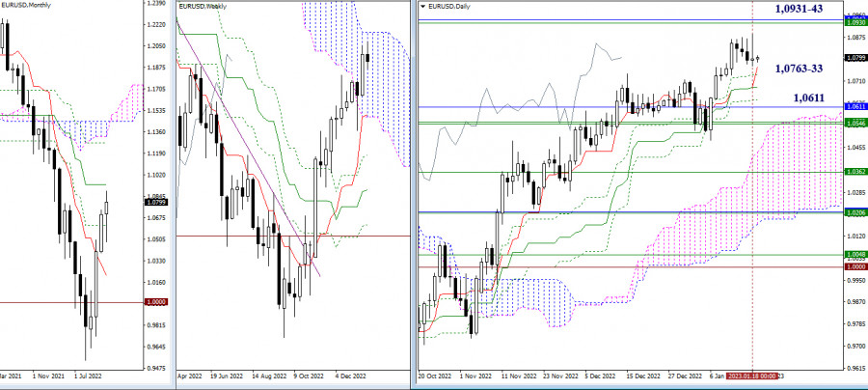Click the red 1.0000 tag on Monthly chart
This screenshot has width=868, height=390.
point(157,303)
